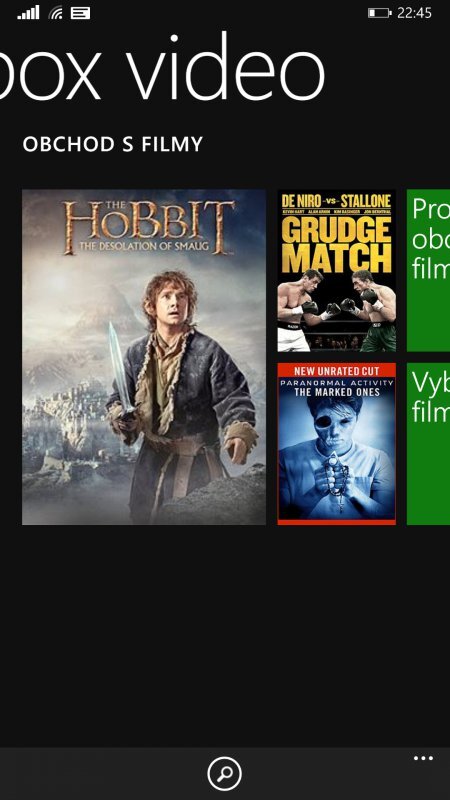This screenshot has height=800, width=450.
Task: Select the upper green tile starting with 'Pro'
Action: pos(428,271)
